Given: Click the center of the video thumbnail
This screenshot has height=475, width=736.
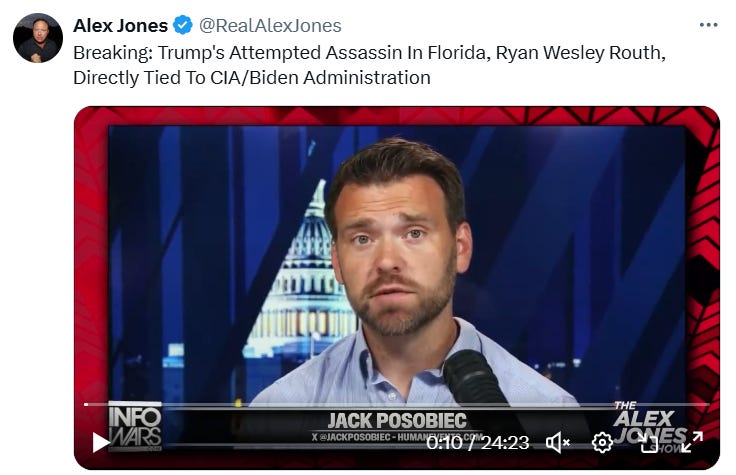Looking at the screenshot, I should coord(397,288).
